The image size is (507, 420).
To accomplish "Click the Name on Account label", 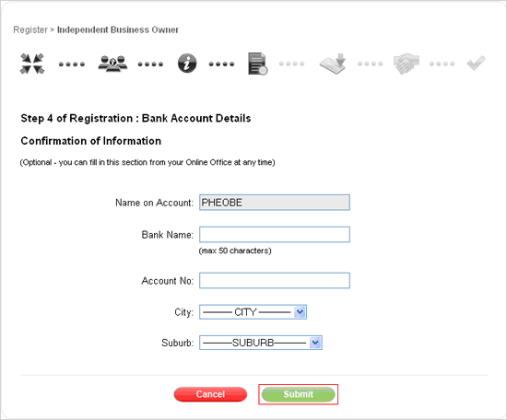I will click(x=154, y=203).
